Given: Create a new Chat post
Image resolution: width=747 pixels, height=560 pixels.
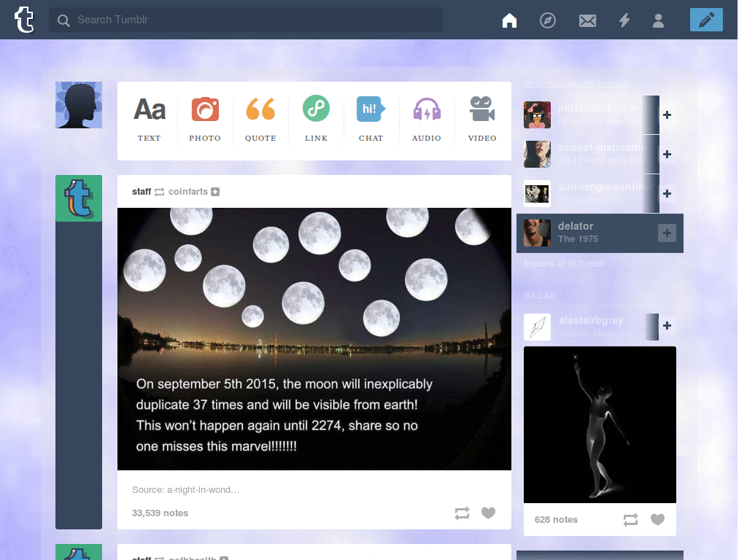Looking at the screenshot, I should pos(371,119).
